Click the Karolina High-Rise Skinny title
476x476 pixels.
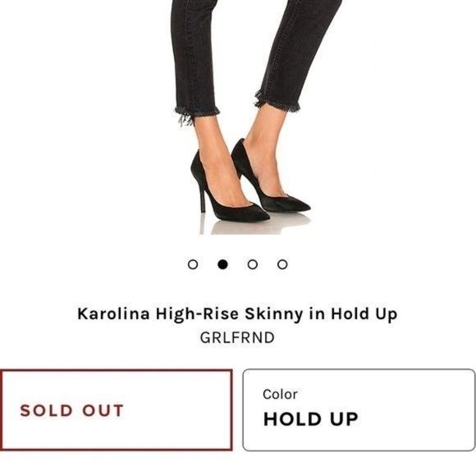point(237,314)
